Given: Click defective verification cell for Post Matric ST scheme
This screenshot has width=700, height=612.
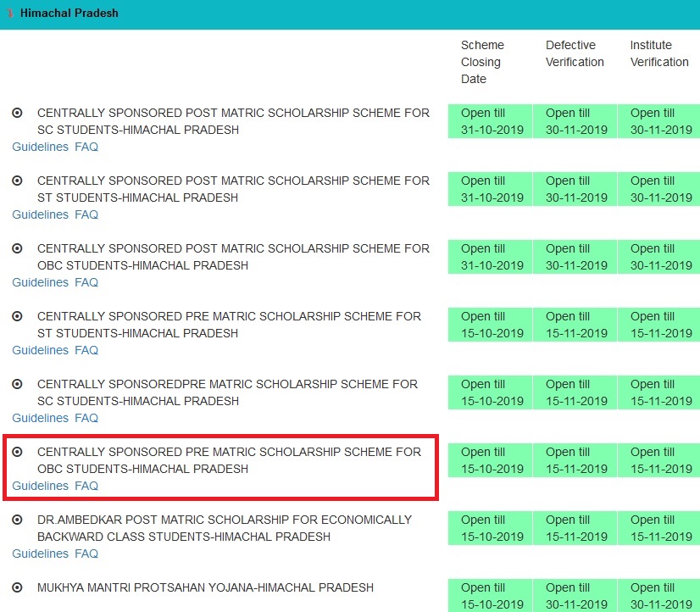Looking at the screenshot, I should pos(575,189).
